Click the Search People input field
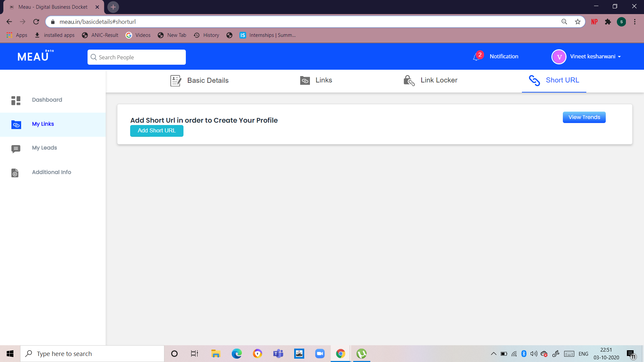The image size is (644, 362). click(x=137, y=57)
